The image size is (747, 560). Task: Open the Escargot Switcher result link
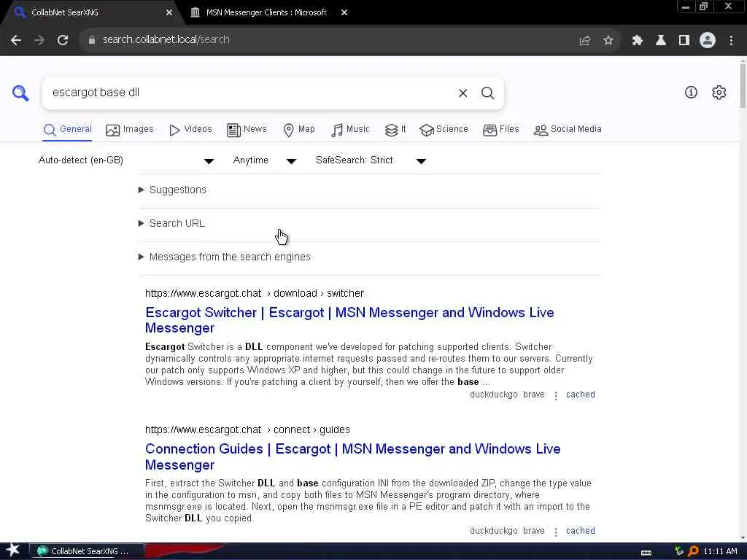[349, 320]
